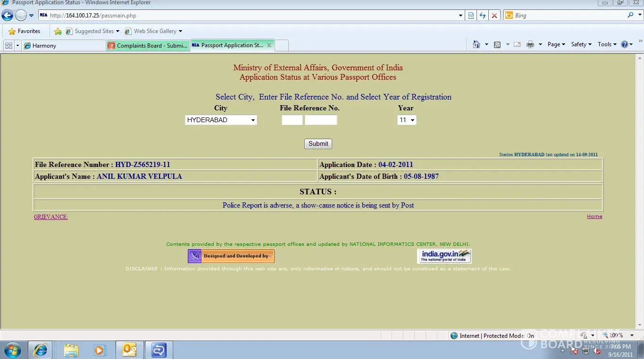Viewport: 644px width, 359px height.
Task: Click the Home icon in command bar
Action: pos(477,44)
